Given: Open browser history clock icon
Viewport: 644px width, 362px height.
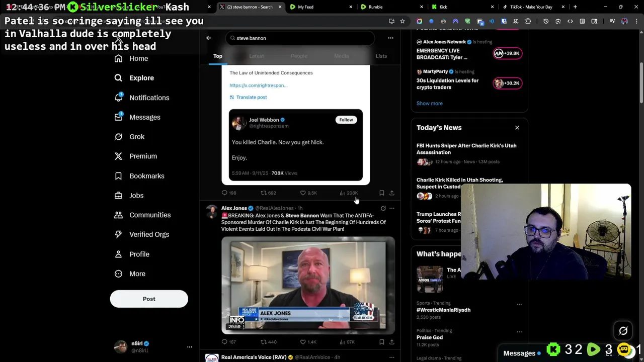Looking at the screenshot, I should click(546, 21).
